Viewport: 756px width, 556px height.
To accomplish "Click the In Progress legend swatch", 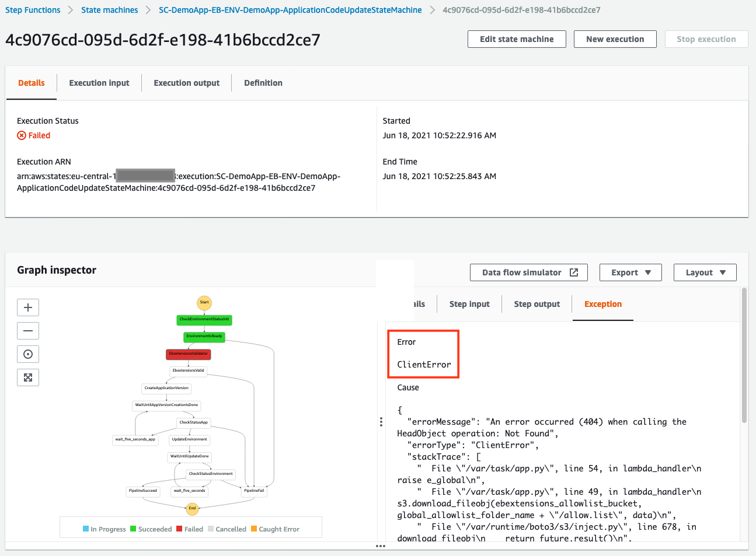I will pos(86,529).
